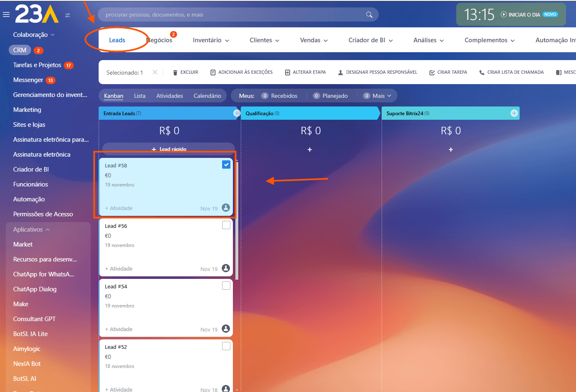576x392 pixels.
Task: Click responsible person avatar on Lead #56
Action: 226,268
